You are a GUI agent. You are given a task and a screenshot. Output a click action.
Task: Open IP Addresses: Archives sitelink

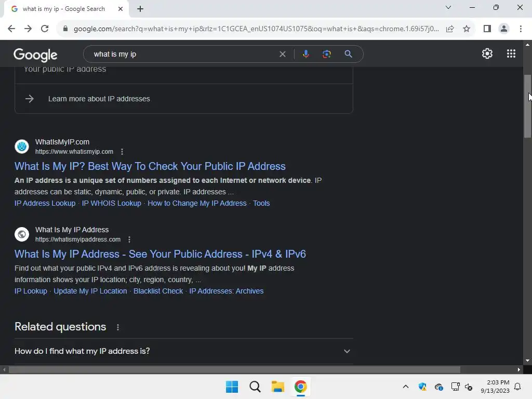click(227, 291)
